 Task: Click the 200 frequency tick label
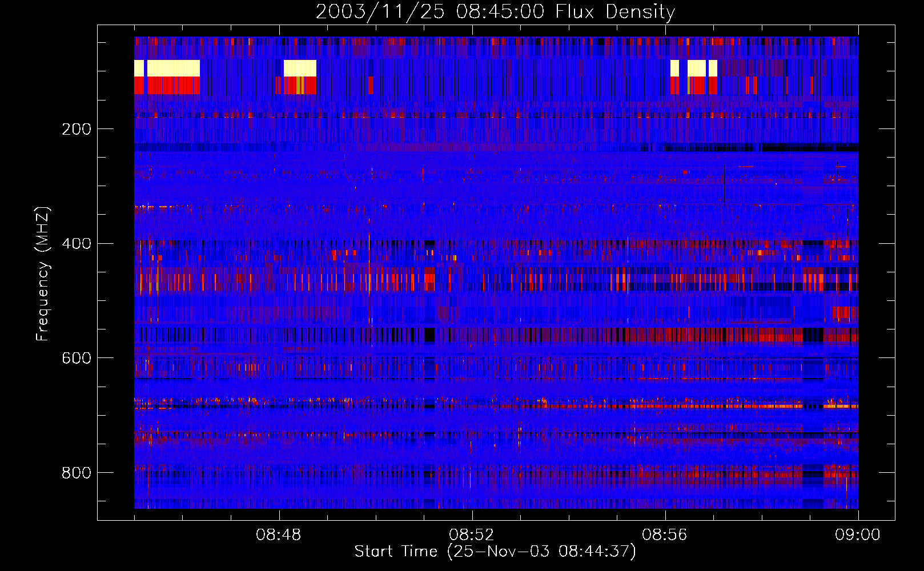(x=77, y=129)
